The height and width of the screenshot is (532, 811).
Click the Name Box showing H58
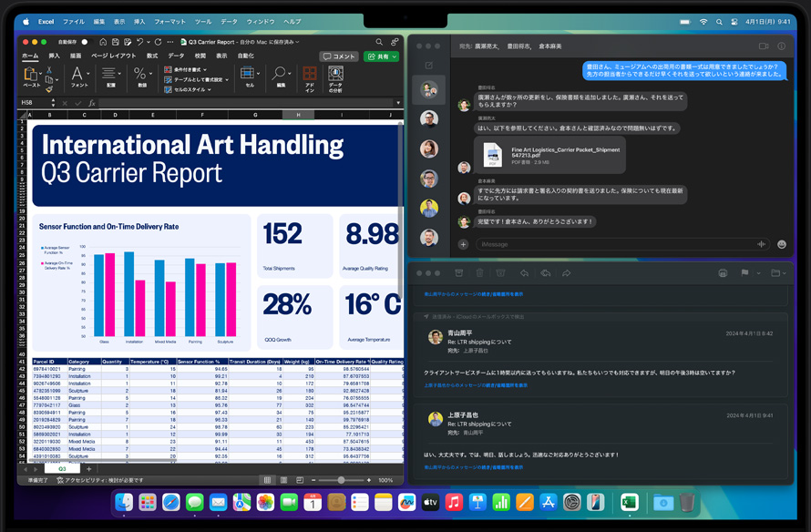[x=34, y=103]
